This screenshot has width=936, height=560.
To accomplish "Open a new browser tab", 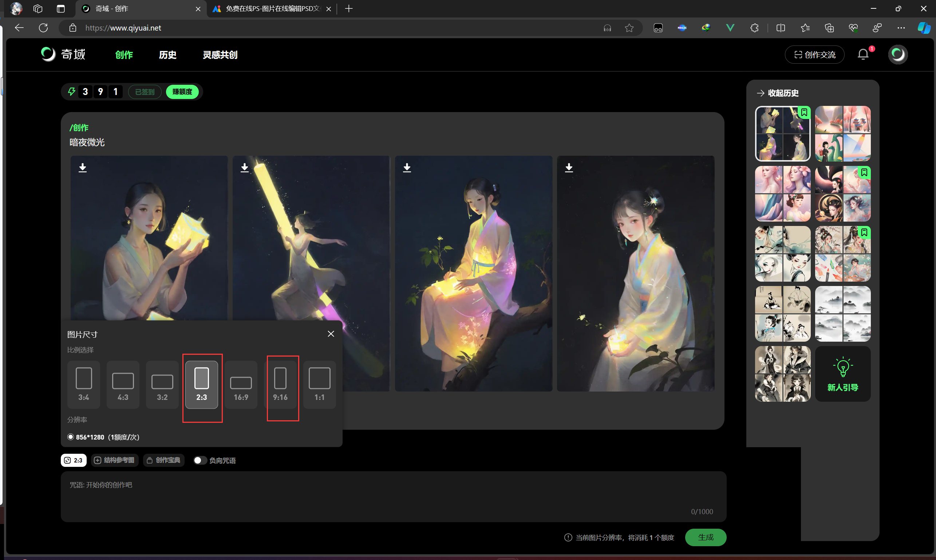I will (x=349, y=9).
